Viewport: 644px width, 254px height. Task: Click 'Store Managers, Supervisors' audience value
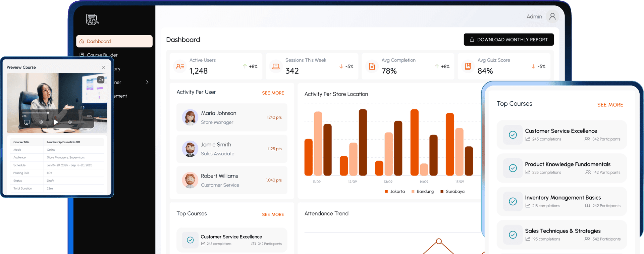pyautogui.click(x=66, y=157)
